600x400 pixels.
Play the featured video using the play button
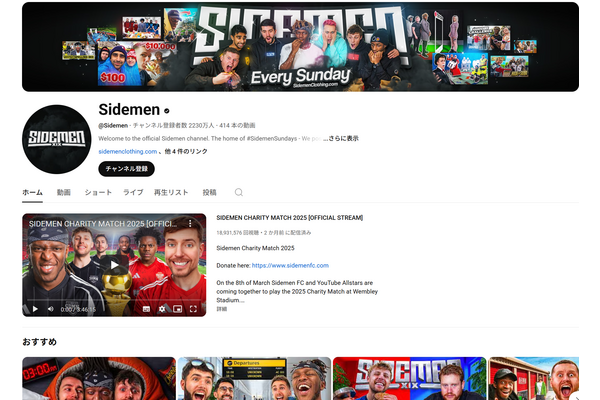click(33, 308)
